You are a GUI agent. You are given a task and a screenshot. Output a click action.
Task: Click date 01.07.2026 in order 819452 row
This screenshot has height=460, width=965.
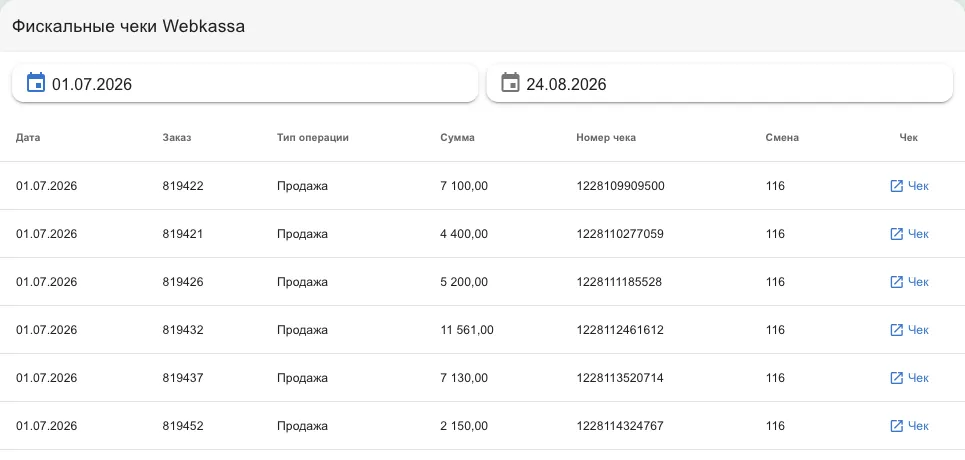[47, 426]
